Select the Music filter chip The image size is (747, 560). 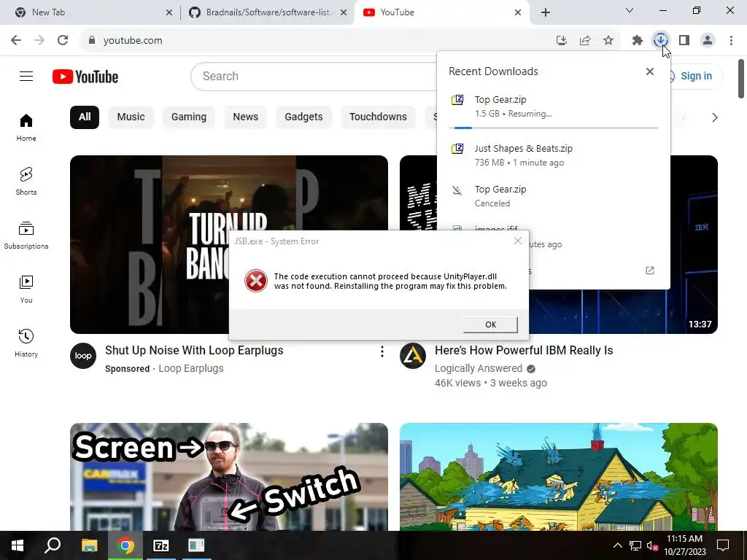point(131,117)
